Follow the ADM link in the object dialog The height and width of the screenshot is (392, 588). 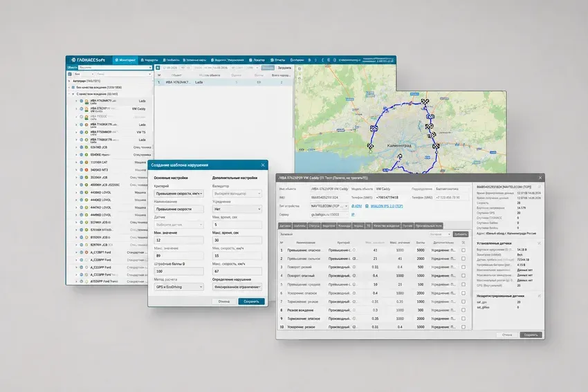[357, 206]
